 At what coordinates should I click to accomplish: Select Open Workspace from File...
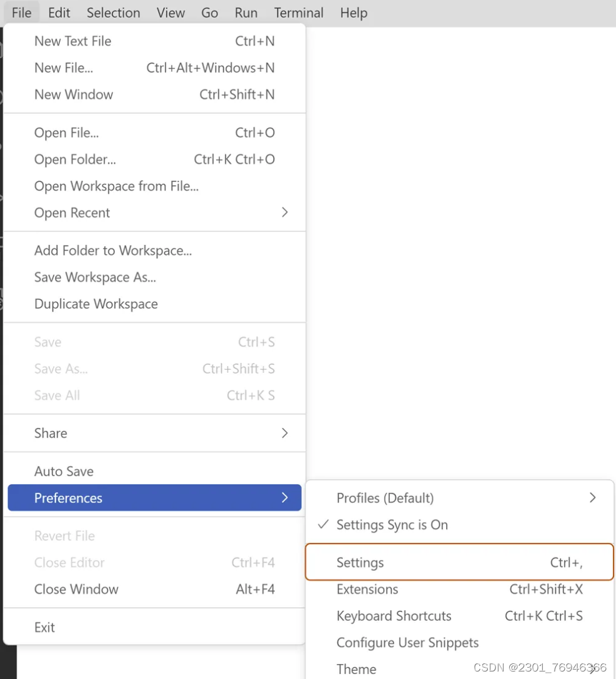click(x=154, y=186)
